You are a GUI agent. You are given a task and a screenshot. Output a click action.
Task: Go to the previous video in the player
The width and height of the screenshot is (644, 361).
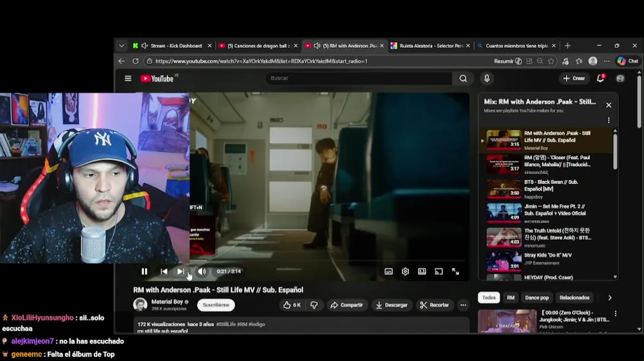[x=164, y=271]
